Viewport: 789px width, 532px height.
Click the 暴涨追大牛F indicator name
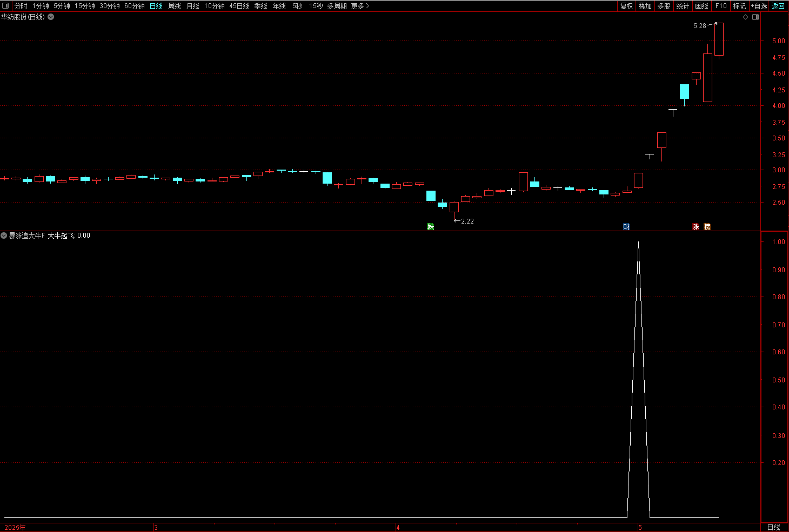[x=27, y=235]
